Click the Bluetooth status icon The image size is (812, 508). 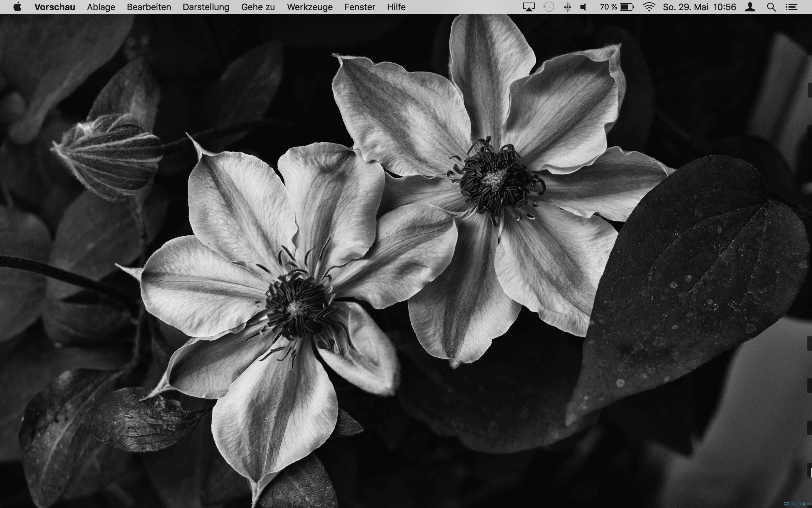pyautogui.click(x=567, y=7)
